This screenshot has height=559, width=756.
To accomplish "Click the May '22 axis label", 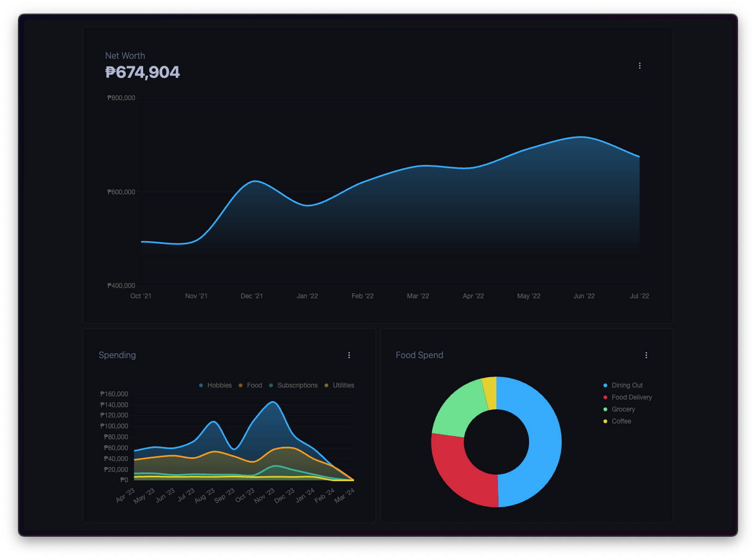I will coord(529,296).
